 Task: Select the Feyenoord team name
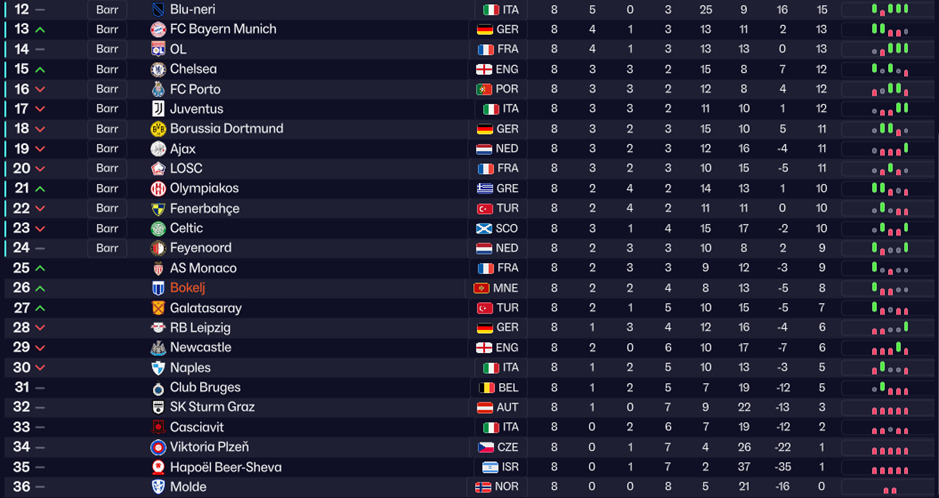(x=200, y=248)
